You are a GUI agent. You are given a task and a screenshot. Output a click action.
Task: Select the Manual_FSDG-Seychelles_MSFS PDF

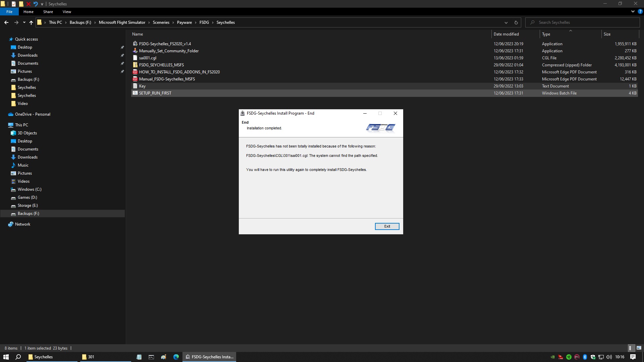pyautogui.click(x=167, y=79)
